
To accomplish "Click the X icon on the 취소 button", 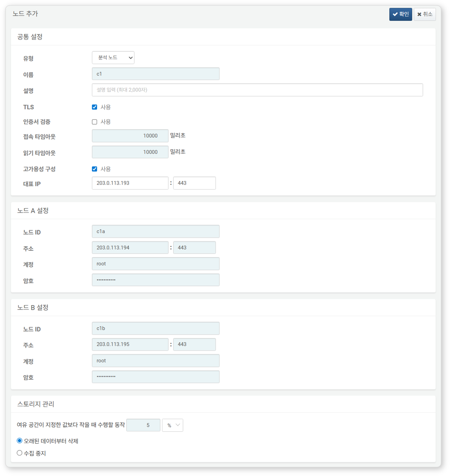I will 419,14.
